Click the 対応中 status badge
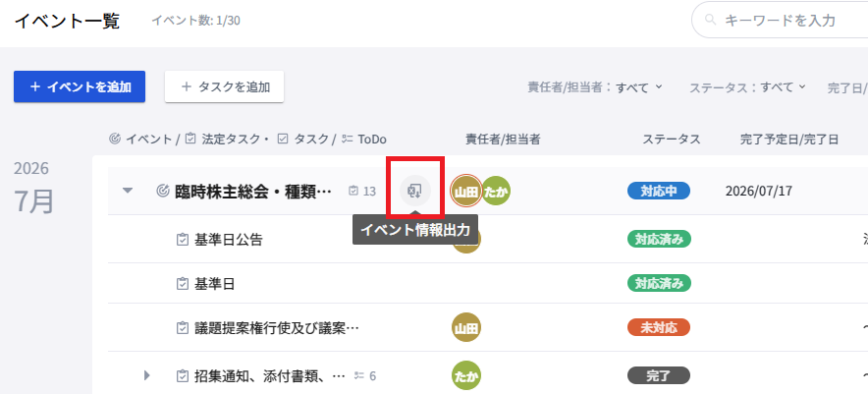The image size is (868, 394). click(658, 191)
